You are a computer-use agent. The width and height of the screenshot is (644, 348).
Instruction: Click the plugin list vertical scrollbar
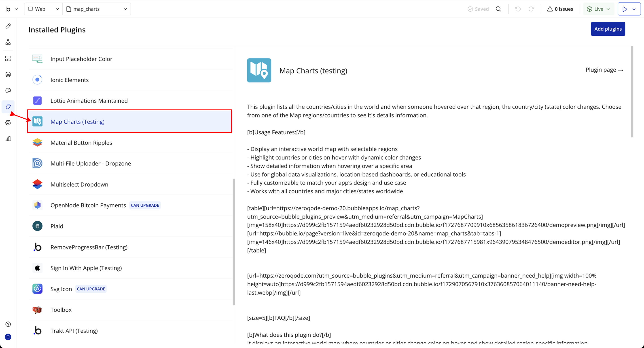pyautogui.click(x=234, y=242)
